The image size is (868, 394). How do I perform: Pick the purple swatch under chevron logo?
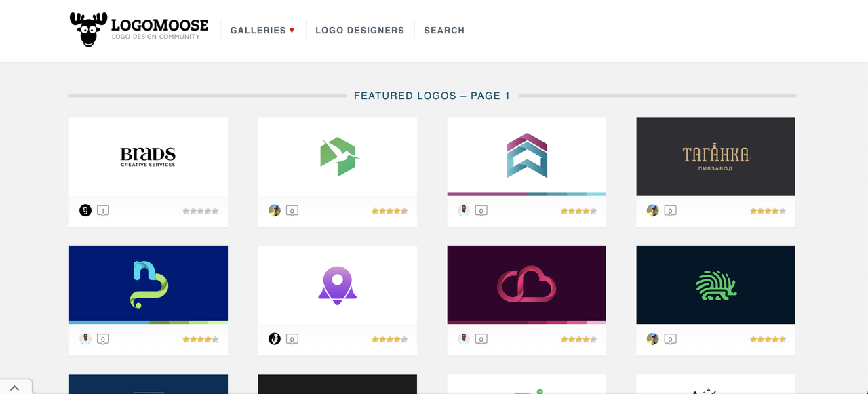(x=488, y=194)
